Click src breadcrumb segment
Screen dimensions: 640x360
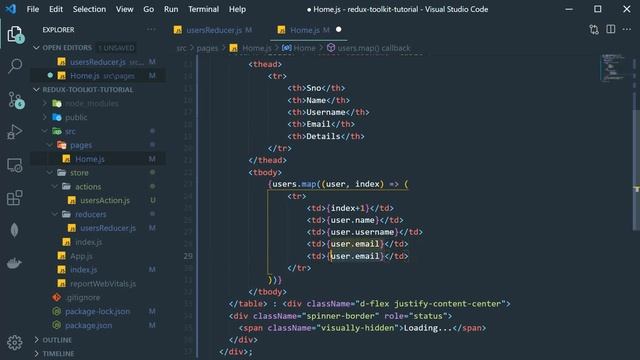point(181,48)
